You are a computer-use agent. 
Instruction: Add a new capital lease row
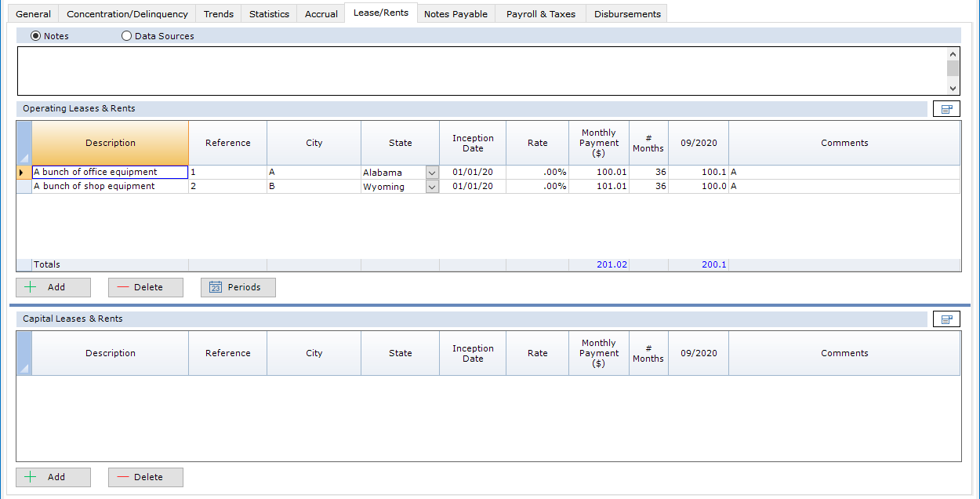tap(53, 477)
